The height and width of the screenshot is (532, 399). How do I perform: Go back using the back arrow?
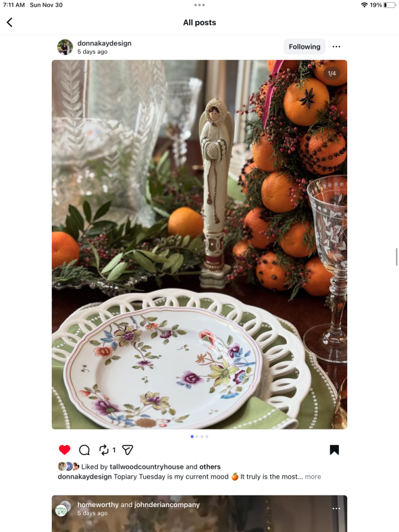point(9,22)
